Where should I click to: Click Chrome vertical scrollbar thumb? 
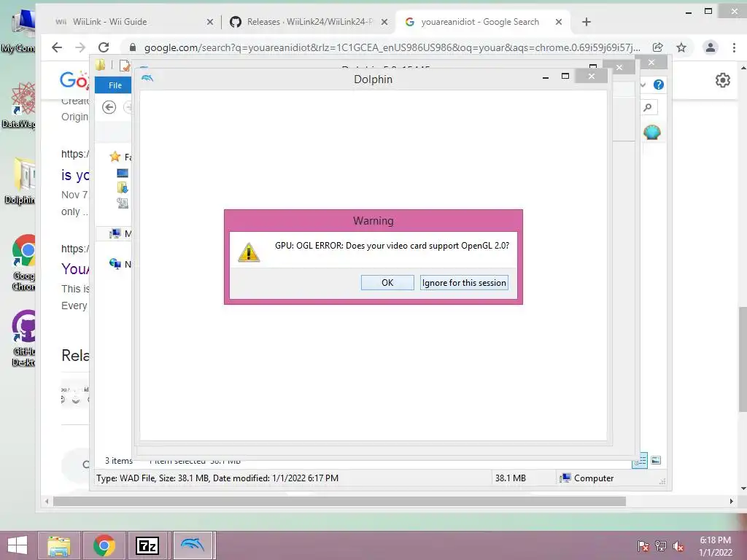click(743, 359)
